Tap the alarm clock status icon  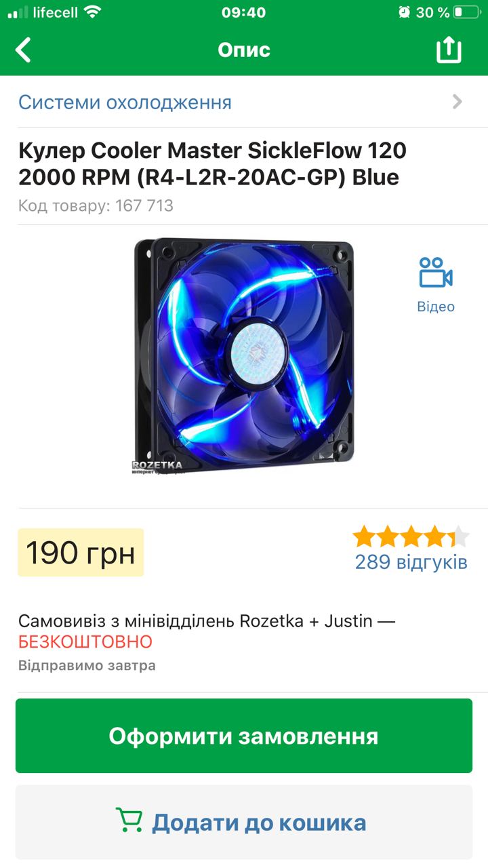point(405,12)
